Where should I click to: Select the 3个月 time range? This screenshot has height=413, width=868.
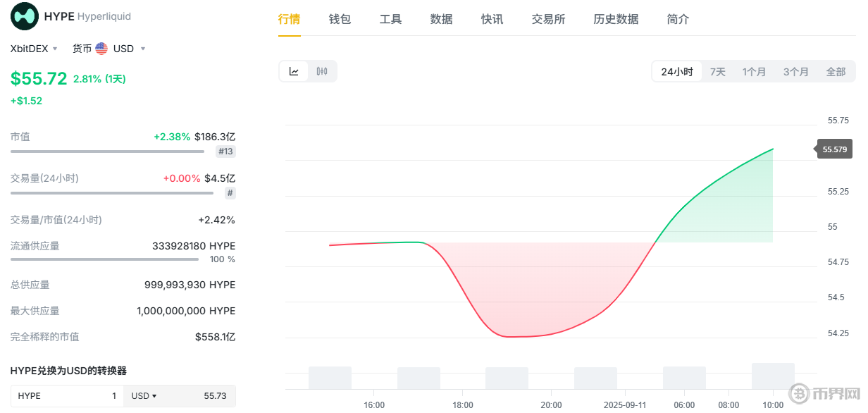click(x=795, y=72)
